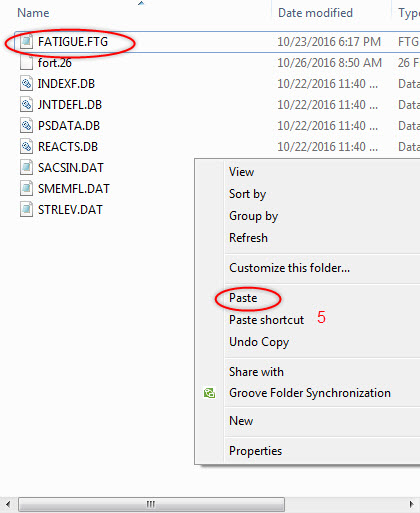This screenshot has width=420, height=513.
Task: Expand the Group by submenu
Action: tap(253, 216)
